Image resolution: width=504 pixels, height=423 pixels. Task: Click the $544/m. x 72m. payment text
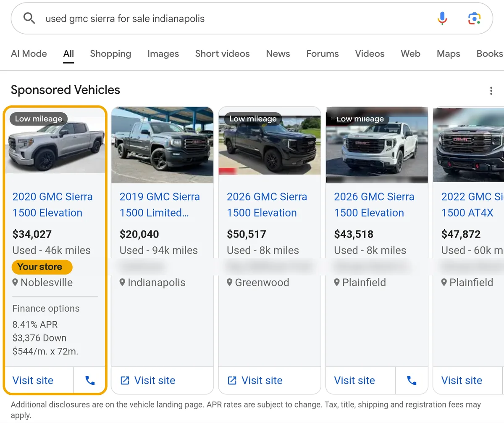coord(45,352)
